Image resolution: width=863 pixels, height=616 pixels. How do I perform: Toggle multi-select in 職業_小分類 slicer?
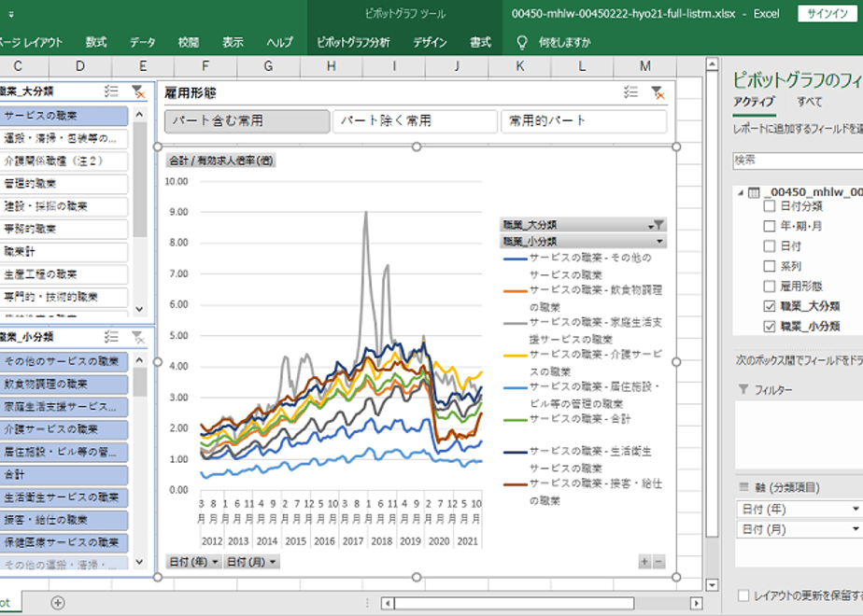111,337
